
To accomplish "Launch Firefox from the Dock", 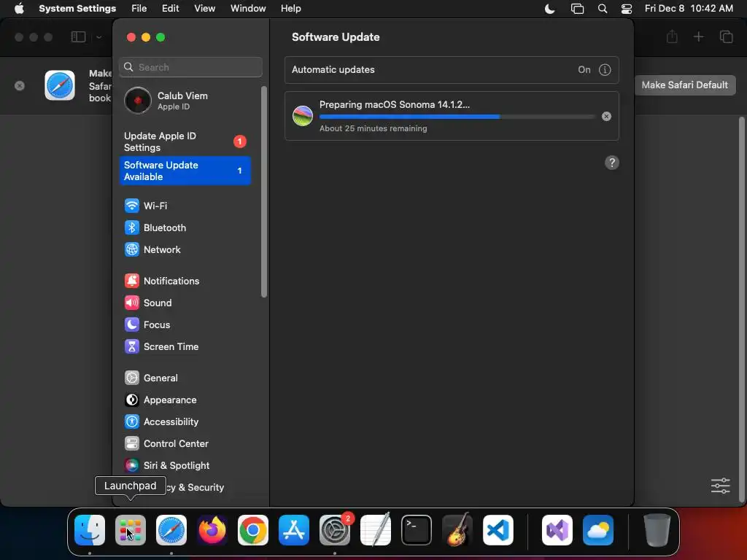I will click(212, 530).
